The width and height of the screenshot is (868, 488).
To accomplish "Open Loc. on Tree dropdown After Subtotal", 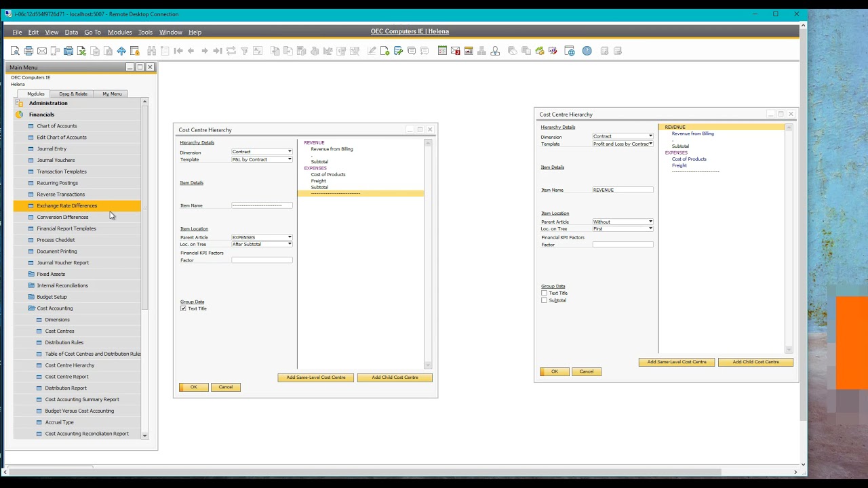I will tap(290, 244).
